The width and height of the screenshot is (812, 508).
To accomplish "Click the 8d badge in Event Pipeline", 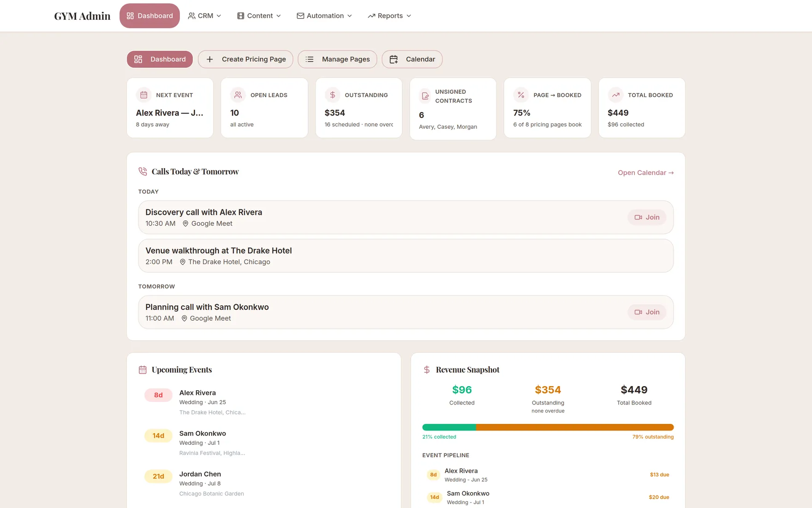I will (x=433, y=475).
